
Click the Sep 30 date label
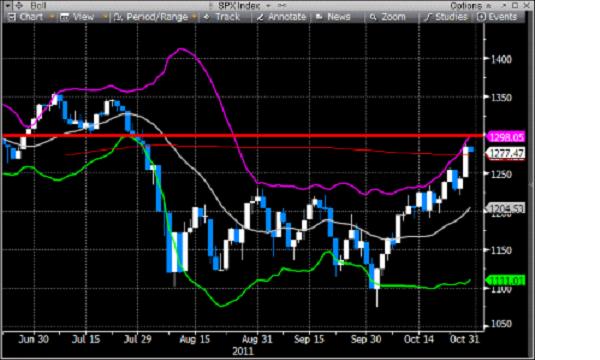(x=366, y=339)
